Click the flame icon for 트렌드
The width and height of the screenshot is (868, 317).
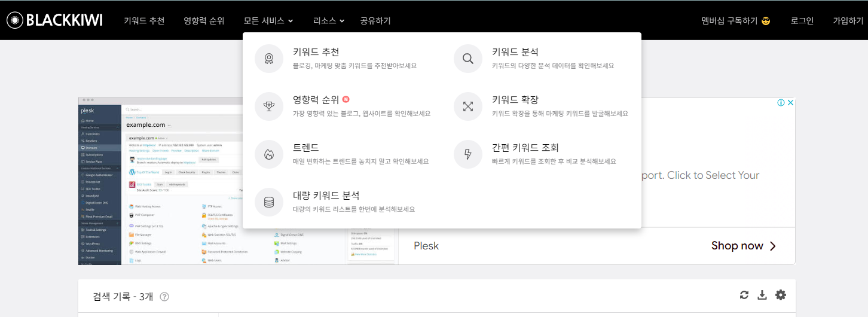(269, 154)
